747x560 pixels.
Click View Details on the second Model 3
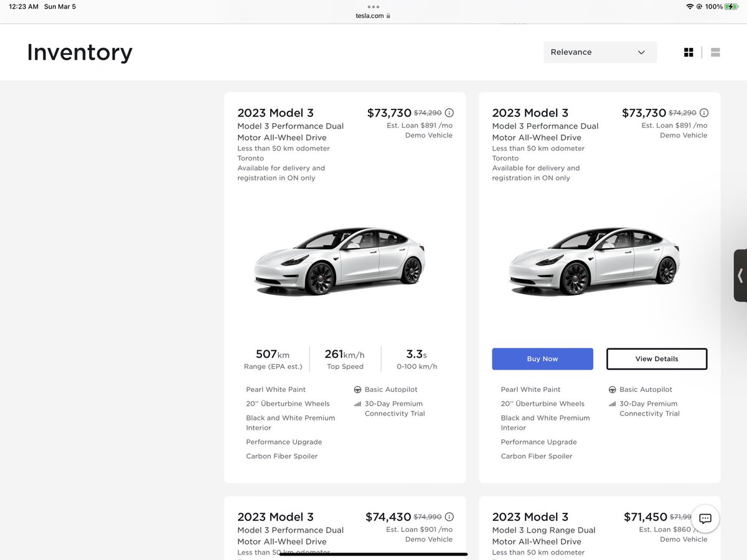coord(657,358)
